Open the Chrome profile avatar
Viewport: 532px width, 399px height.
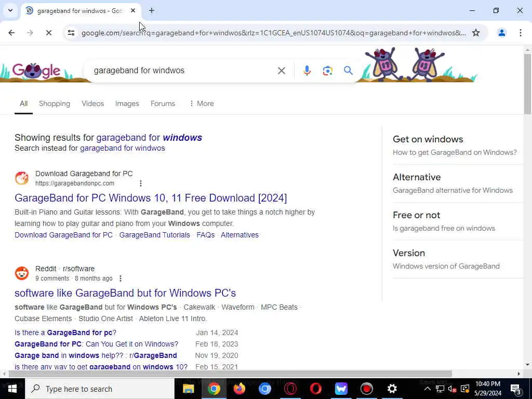(501, 33)
